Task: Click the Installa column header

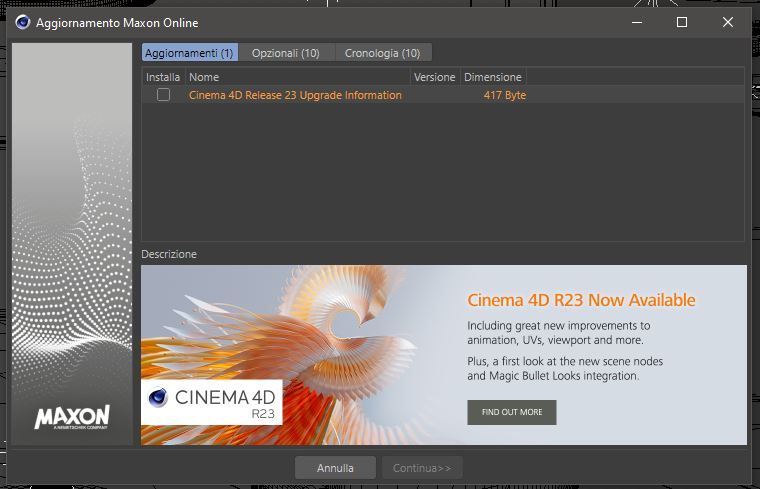Action: click(x=163, y=77)
